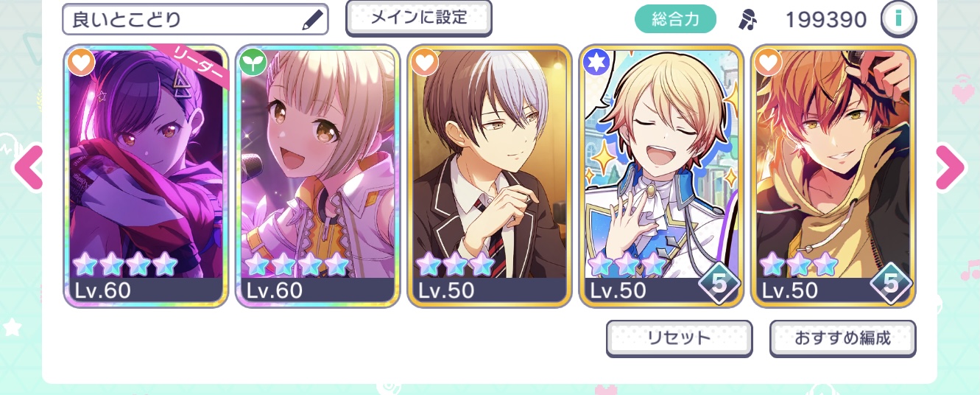Click the mastery rank 5 diamond on fifth card
This screenshot has height=395, width=980.
click(x=891, y=283)
